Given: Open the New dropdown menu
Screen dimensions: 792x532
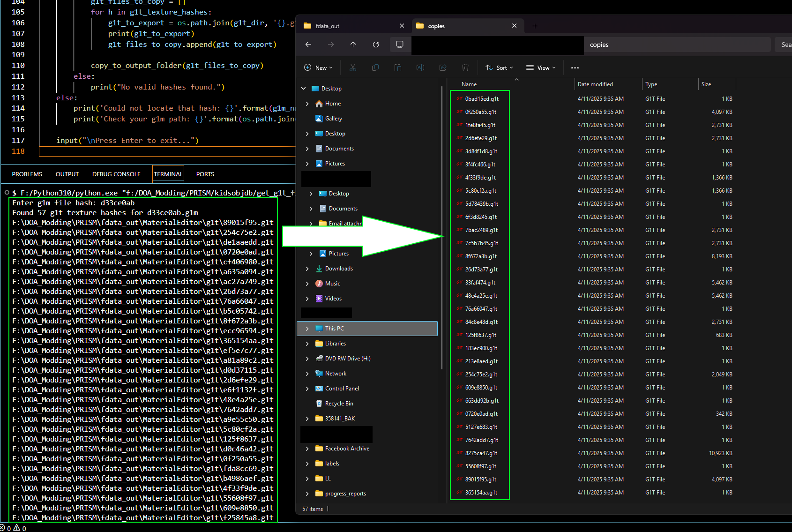Looking at the screenshot, I should pos(318,67).
